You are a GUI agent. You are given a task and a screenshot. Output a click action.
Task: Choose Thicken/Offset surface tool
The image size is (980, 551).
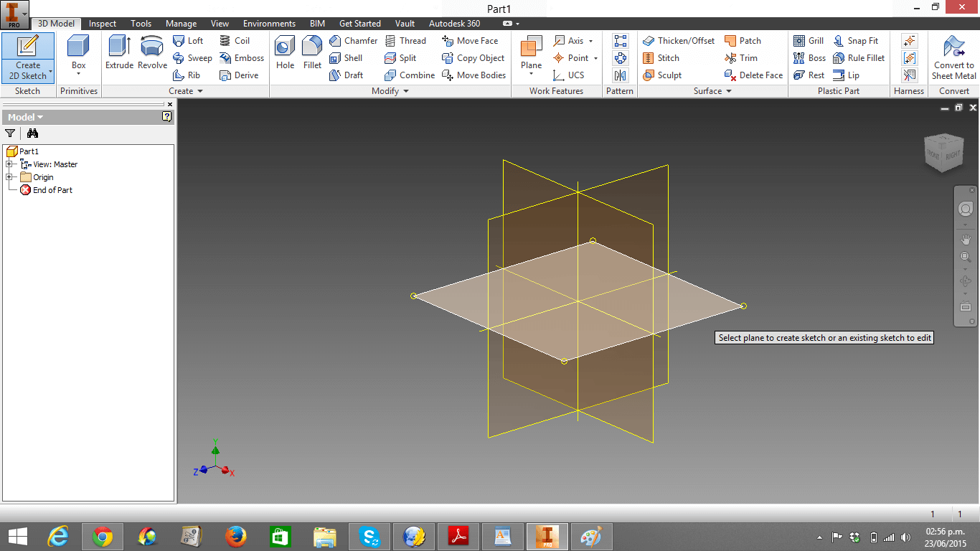679,41
